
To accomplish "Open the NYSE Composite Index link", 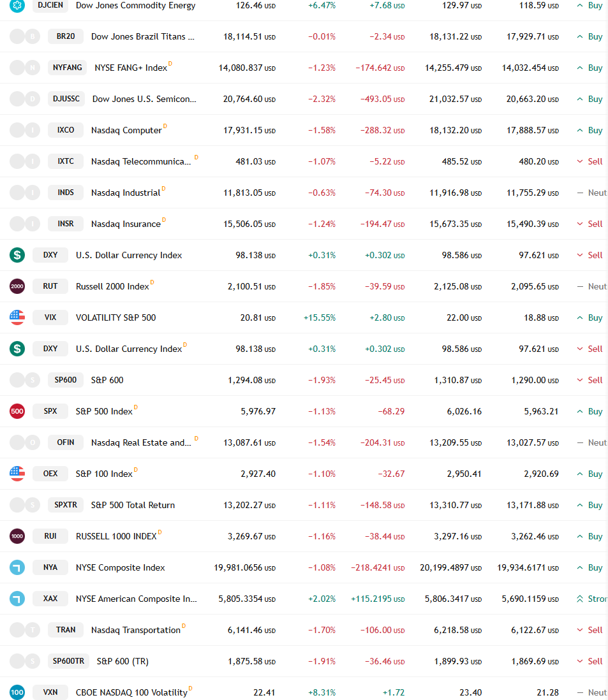I will (120, 568).
